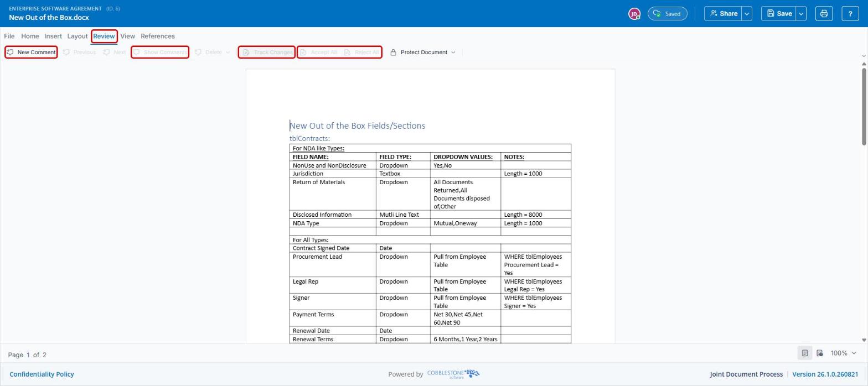This screenshot has width=868, height=386.
Task: Click the "Payment Terms" cell
Action: 333,319
